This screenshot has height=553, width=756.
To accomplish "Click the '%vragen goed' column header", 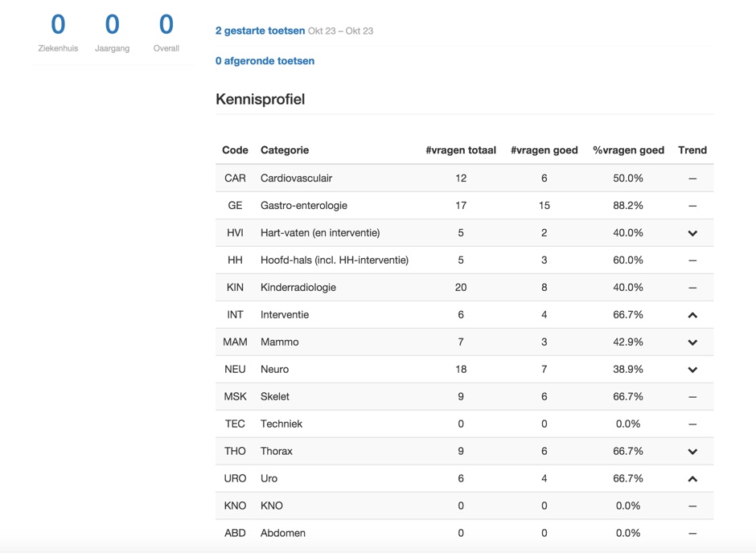I will 628,150.
